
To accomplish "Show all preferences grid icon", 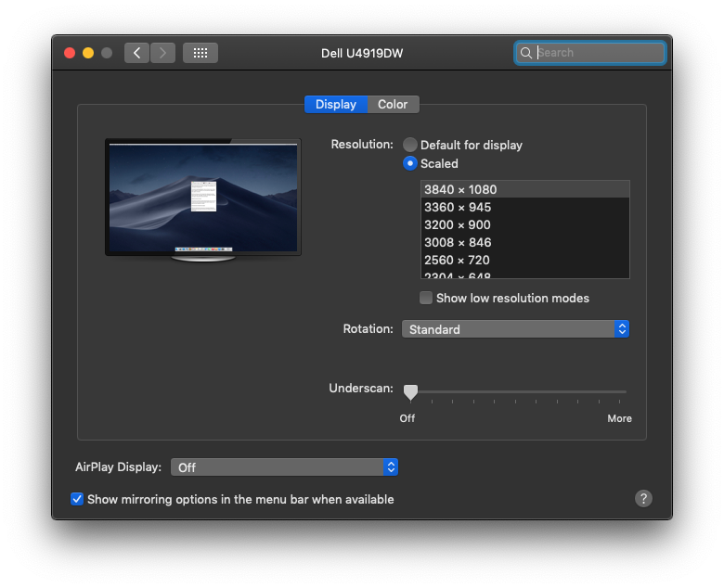I will pyautogui.click(x=200, y=53).
